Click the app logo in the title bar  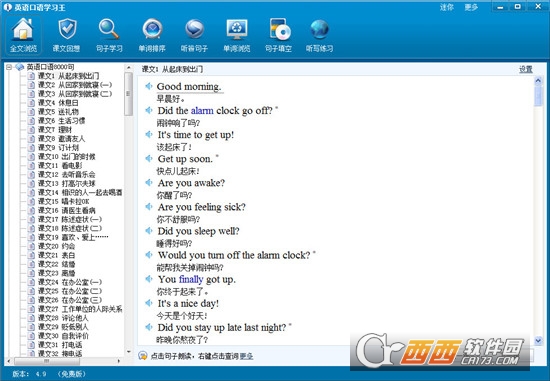coord(7,7)
